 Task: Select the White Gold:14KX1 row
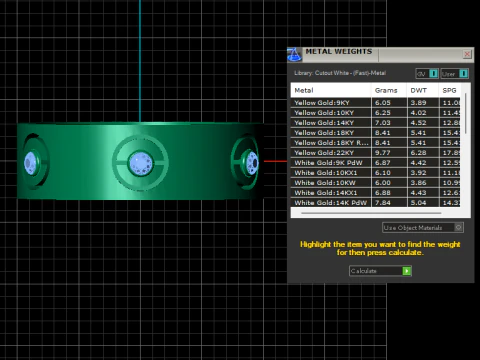click(x=376, y=193)
